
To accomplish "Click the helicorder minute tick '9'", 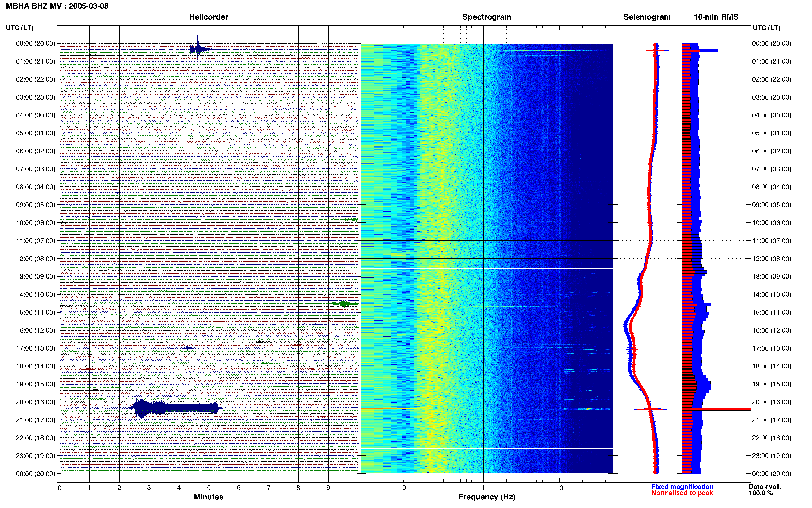I will [328, 488].
